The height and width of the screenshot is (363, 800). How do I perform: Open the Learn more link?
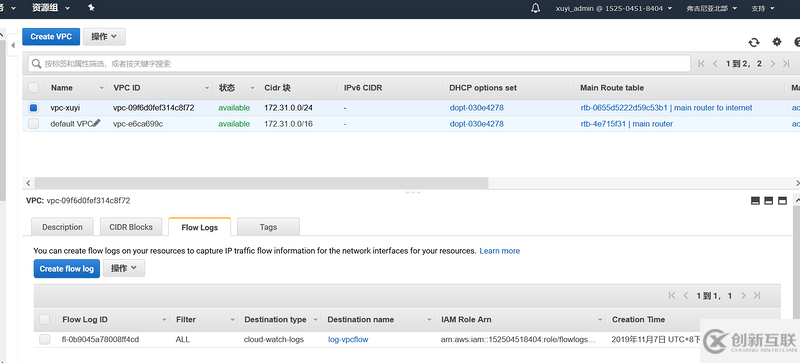[499, 251]
